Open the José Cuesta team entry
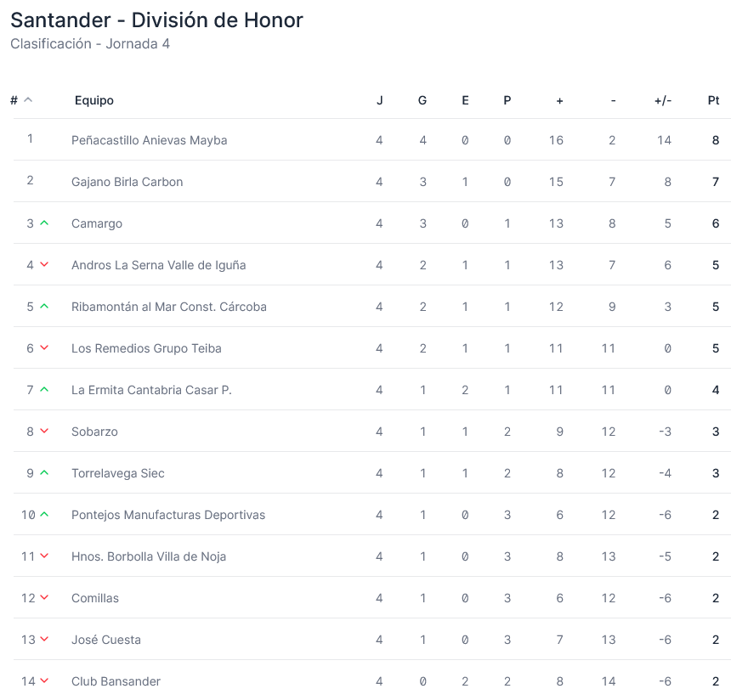Screen dimensions: 731x700 pyautogui.click(x=106, y=640)
